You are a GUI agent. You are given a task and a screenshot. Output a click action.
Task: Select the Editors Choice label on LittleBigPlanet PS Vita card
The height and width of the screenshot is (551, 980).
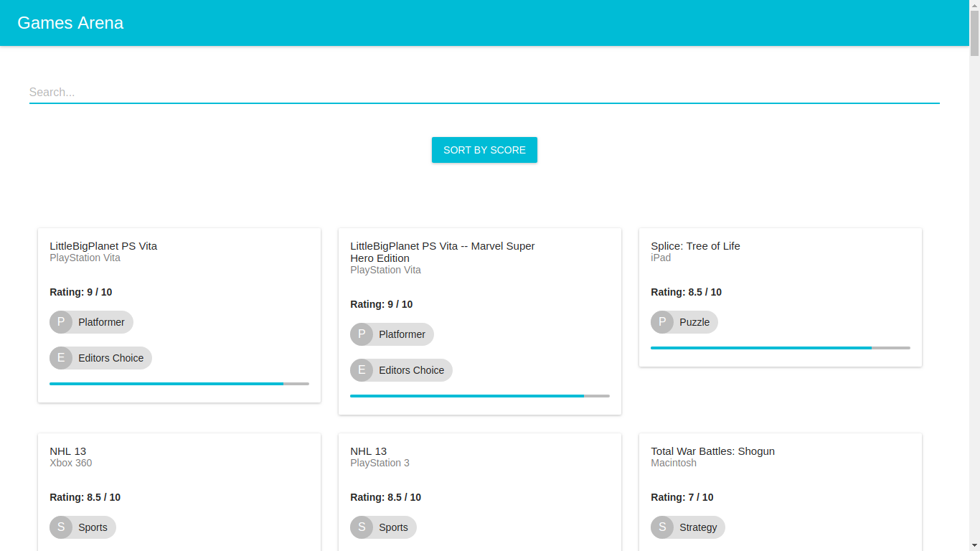[110, 358]
